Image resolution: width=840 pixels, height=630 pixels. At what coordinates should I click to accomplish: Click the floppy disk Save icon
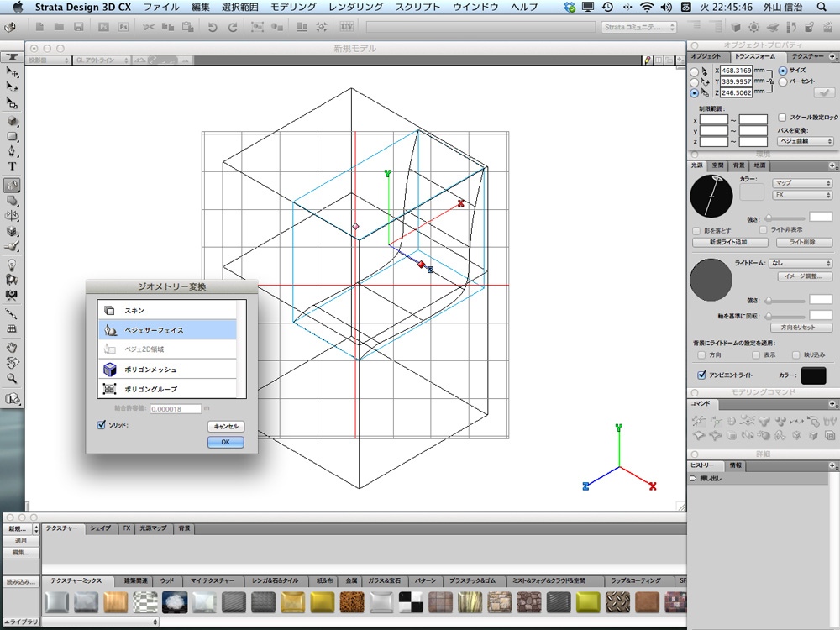click(79, 27)
